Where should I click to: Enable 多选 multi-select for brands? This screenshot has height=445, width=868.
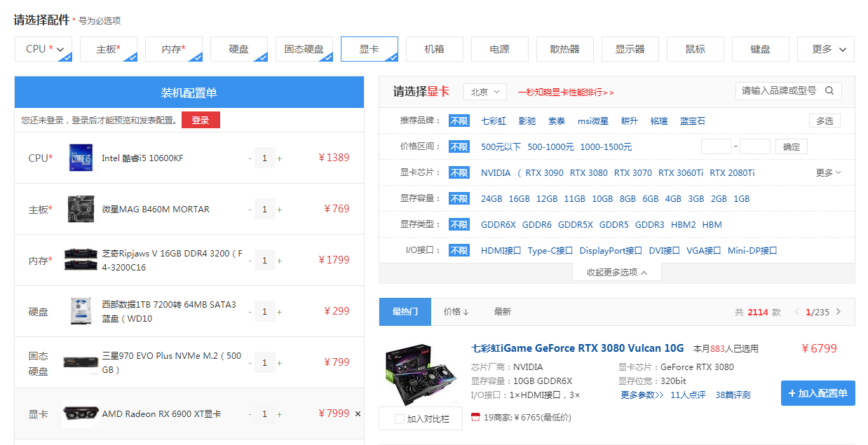[825, 121]
